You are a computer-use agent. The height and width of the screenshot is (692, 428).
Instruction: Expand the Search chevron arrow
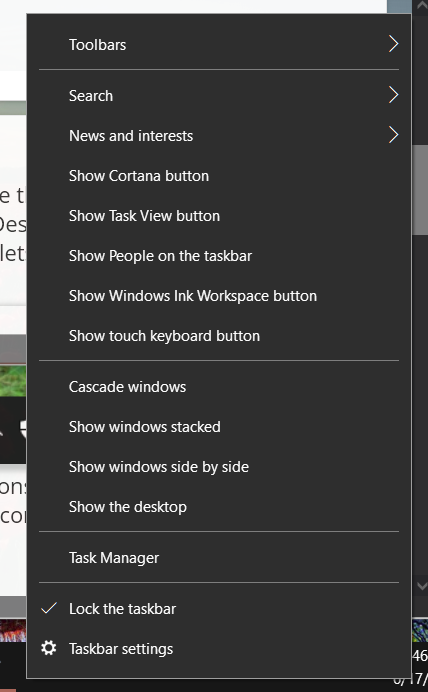pos(393,95)
